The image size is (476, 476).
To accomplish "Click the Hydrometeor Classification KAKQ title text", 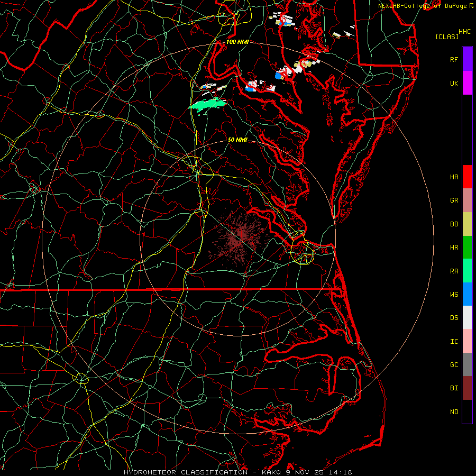I will 237,472.
